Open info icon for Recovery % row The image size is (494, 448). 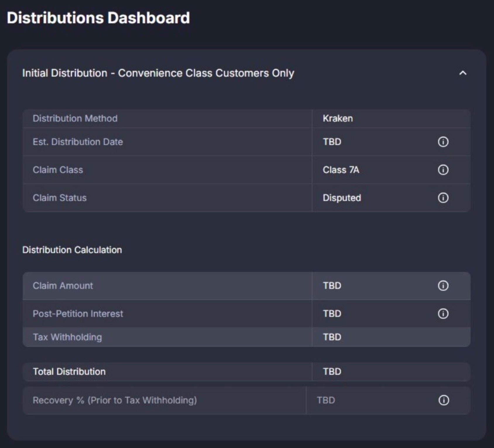click(x=444, y=400)
